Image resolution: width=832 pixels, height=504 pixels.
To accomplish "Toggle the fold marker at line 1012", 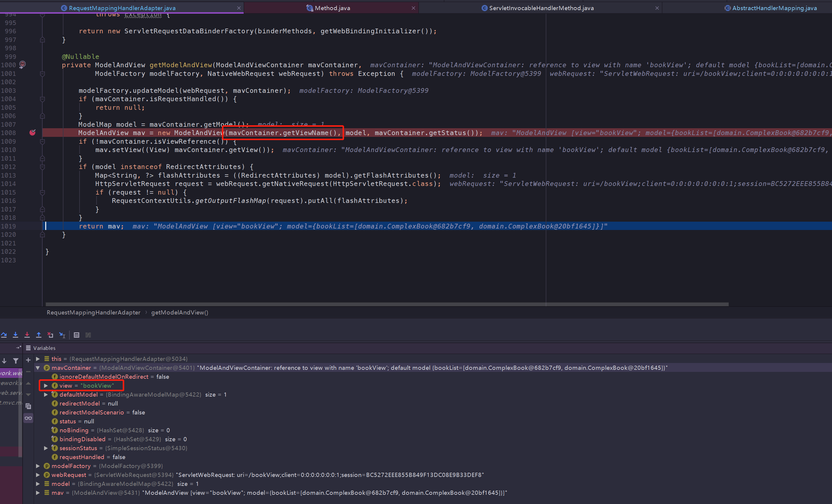I will [x=42, y=167].
